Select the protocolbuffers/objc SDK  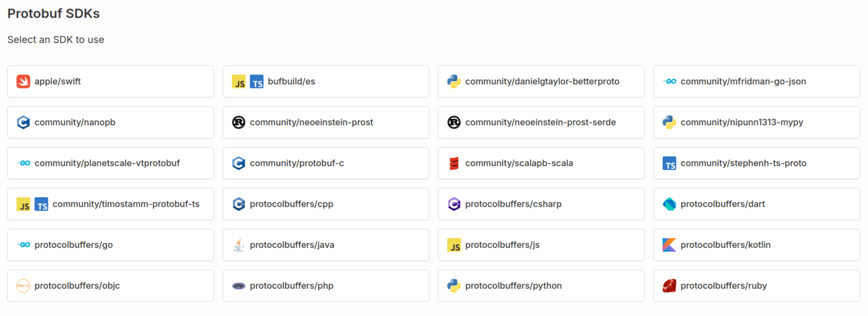[110, 285]
